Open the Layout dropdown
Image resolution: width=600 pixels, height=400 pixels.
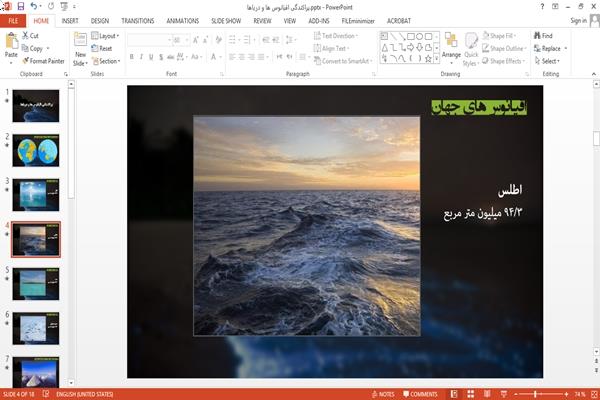(105, 36)
